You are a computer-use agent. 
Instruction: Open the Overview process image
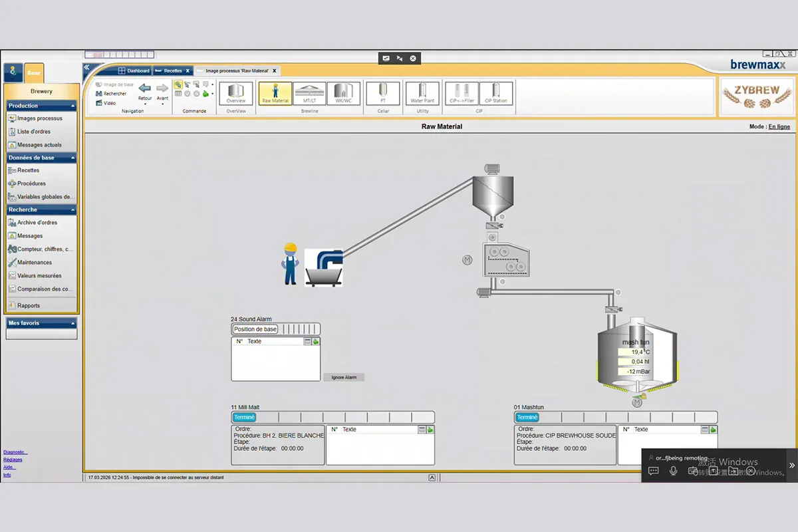236,93
